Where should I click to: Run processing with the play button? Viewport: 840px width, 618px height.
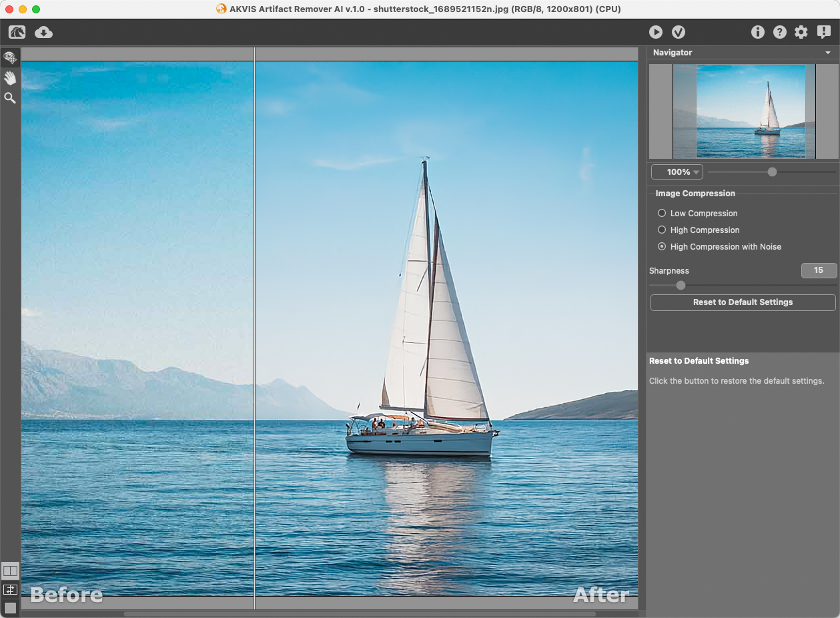click(x=655, y=32)
